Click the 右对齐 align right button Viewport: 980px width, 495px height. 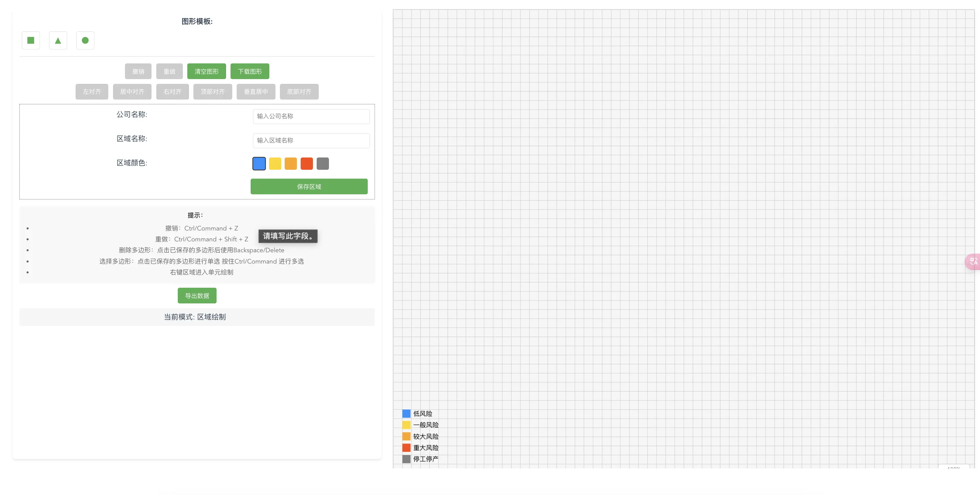172,92
